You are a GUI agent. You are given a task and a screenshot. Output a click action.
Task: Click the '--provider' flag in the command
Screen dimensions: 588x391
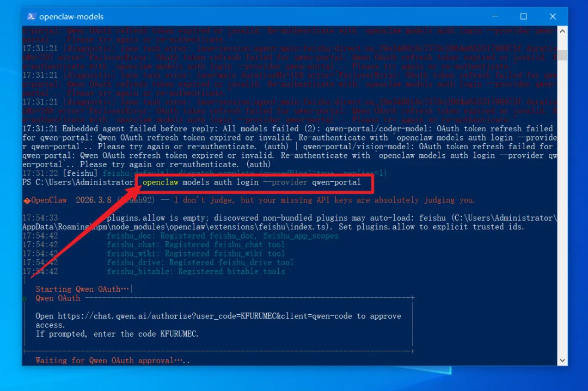[x=285, y=182]
